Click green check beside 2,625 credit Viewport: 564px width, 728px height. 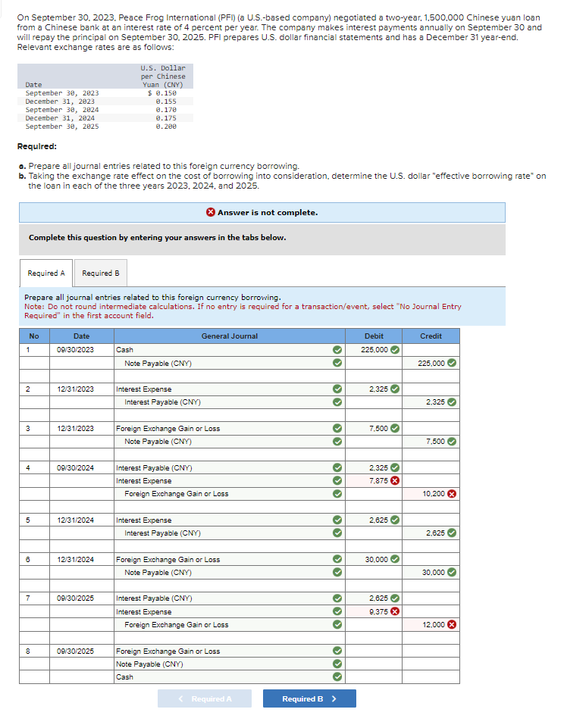(452, 533)
